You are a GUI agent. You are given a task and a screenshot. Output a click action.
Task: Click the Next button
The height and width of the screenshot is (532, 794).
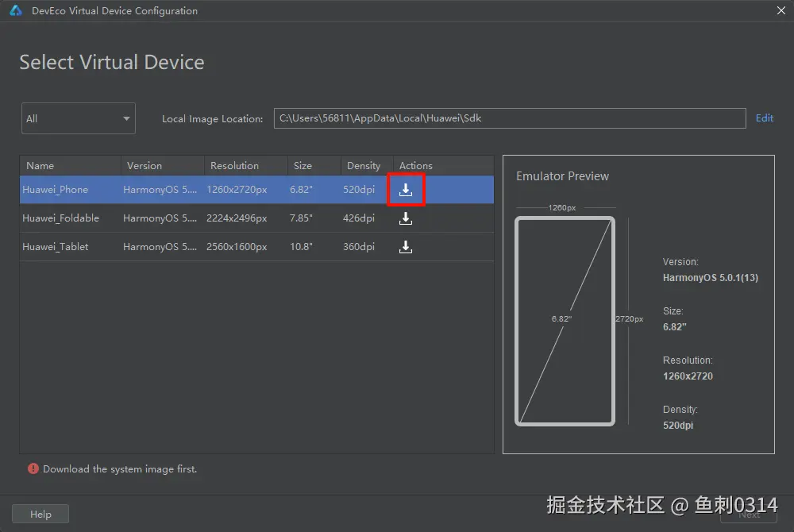click(749, 515)
